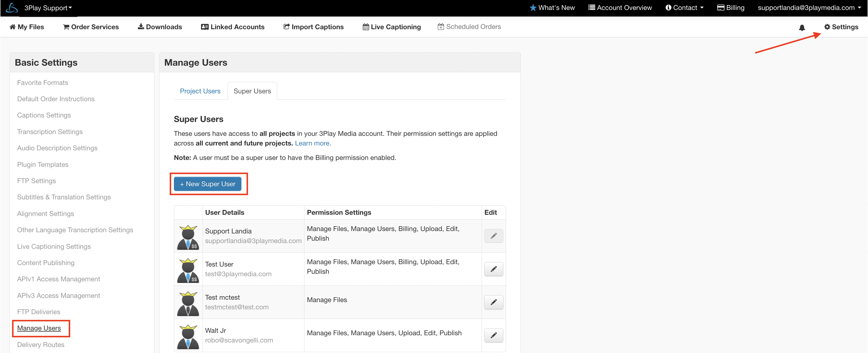Switch to the Project Users tab
The height and width of the screenshot is (353, 868).
tap(200, 91)
